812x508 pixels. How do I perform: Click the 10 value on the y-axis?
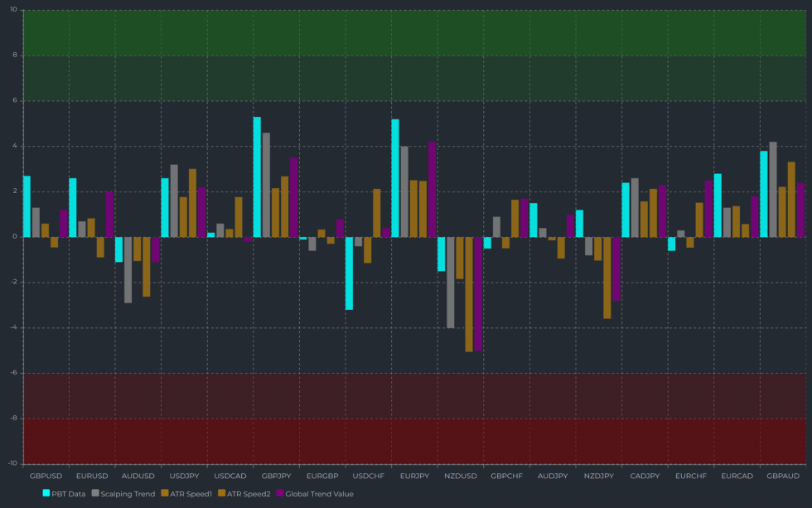pyautogui.click(x=12, y=11)
